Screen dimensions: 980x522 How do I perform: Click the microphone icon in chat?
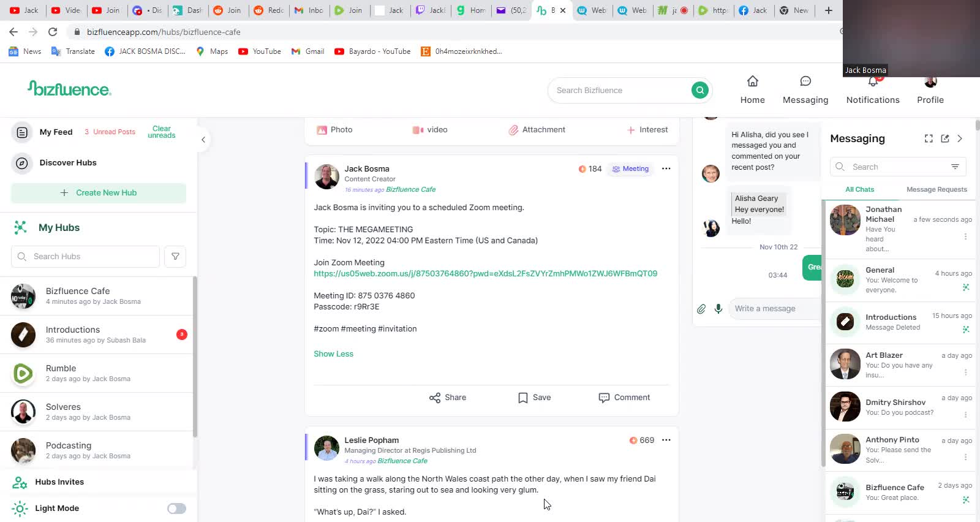718,309
